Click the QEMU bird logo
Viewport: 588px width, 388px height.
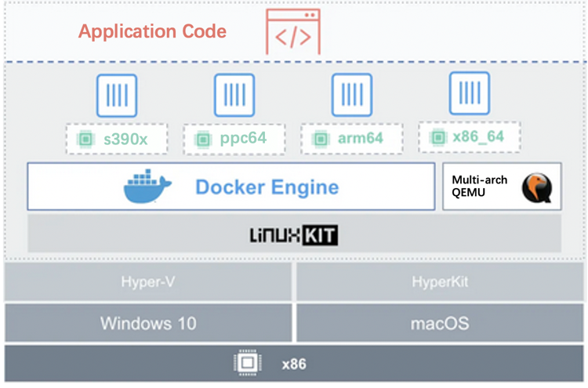pos(537,187)
